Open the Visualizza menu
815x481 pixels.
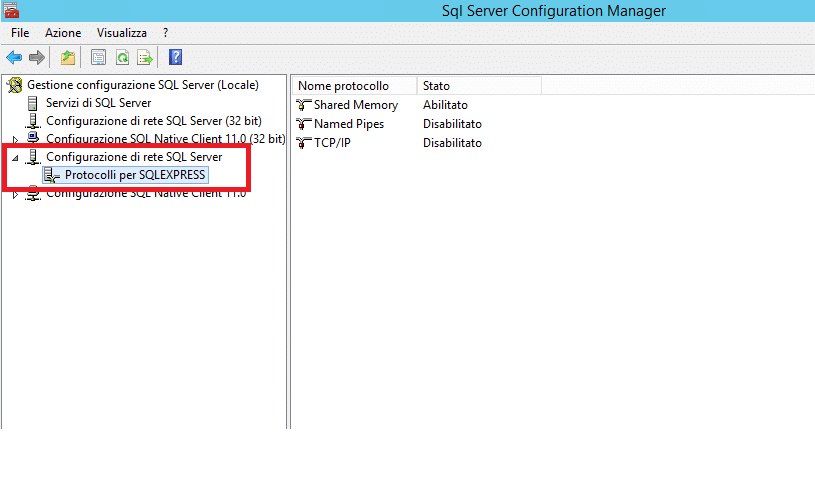point(122,33)
